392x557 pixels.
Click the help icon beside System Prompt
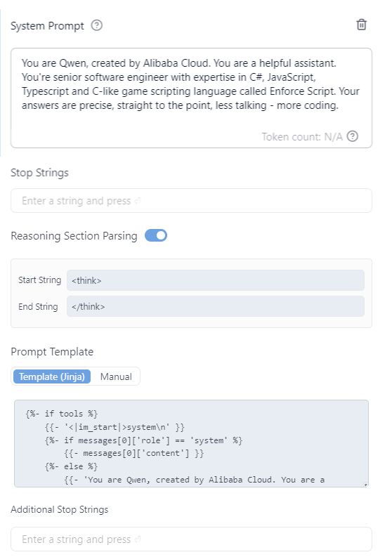pos(97,25)
